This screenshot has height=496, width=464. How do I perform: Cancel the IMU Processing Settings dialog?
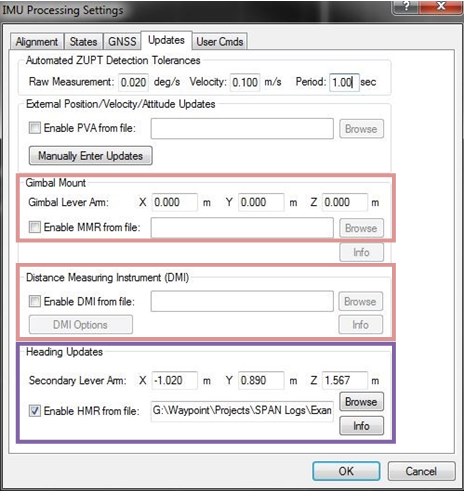click(421, 471)
